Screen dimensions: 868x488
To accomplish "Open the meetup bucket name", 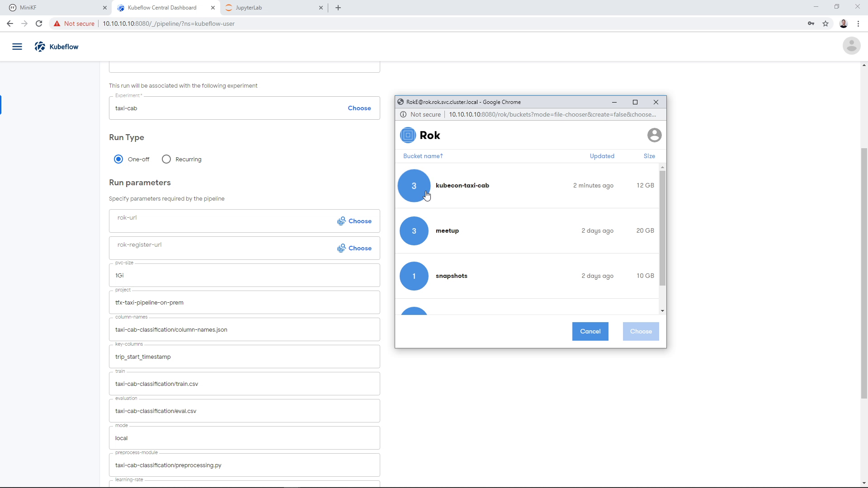I will 447,231.
